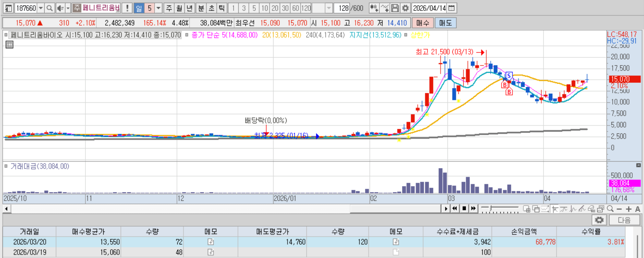The image size is (644, 258).
Task: Click the chart zoom magnifier icon
Action: (x=610, y=209)
